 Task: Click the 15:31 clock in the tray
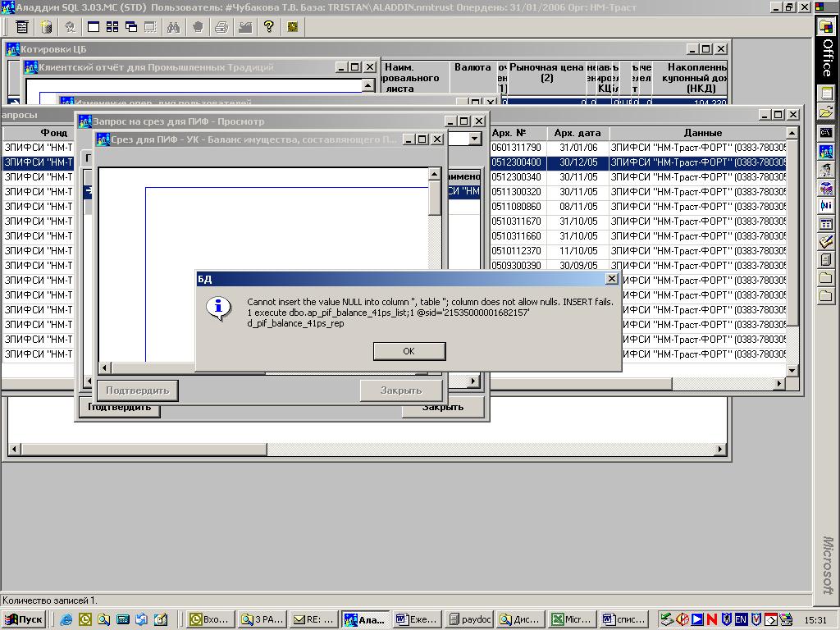[815, 620]
